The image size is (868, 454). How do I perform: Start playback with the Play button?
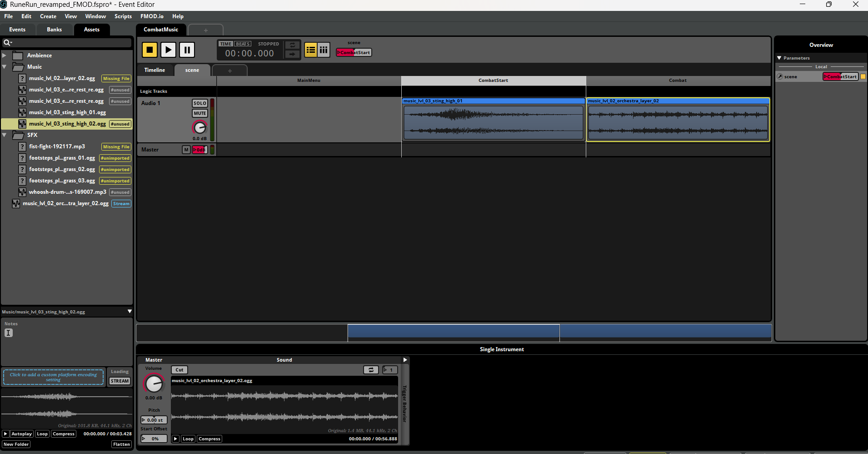click(168, 50)
